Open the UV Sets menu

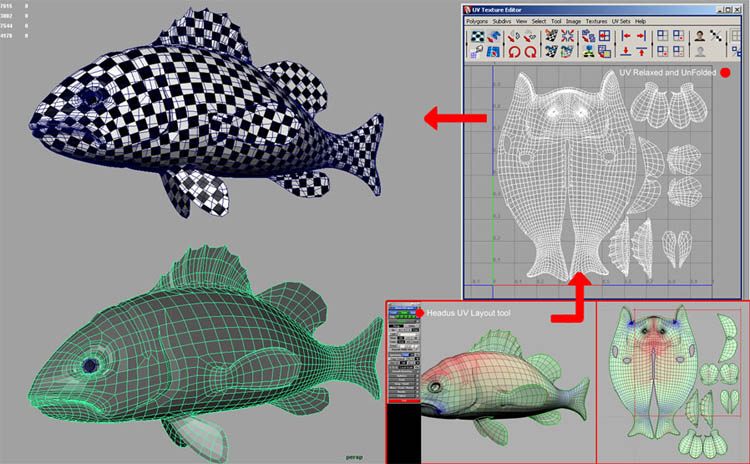pyautogui.click(x=621, y=22)
